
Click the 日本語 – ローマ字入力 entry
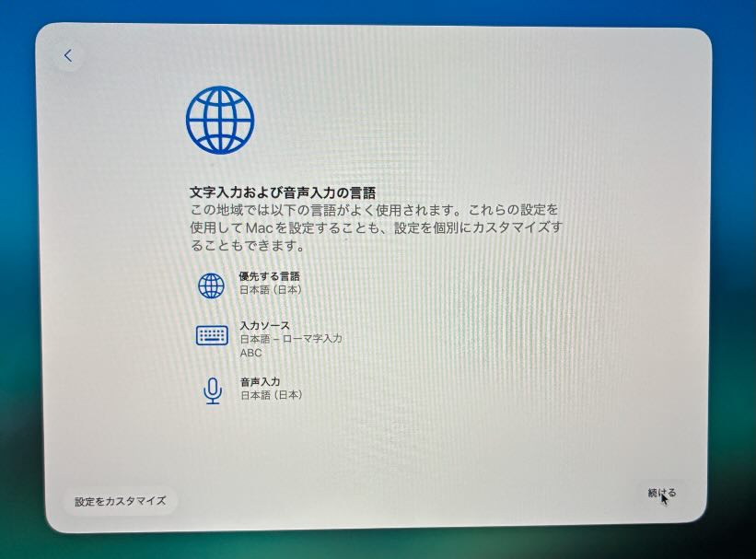291,339
